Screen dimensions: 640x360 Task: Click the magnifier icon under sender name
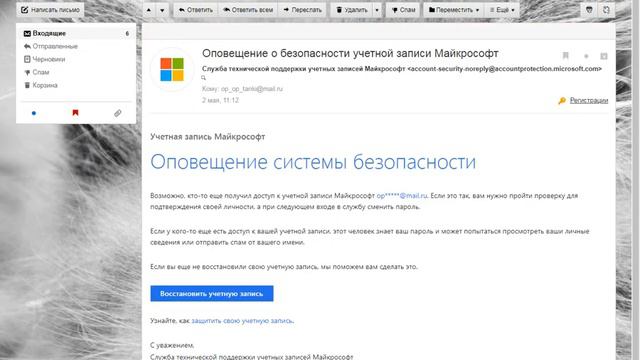coord(204,78)
